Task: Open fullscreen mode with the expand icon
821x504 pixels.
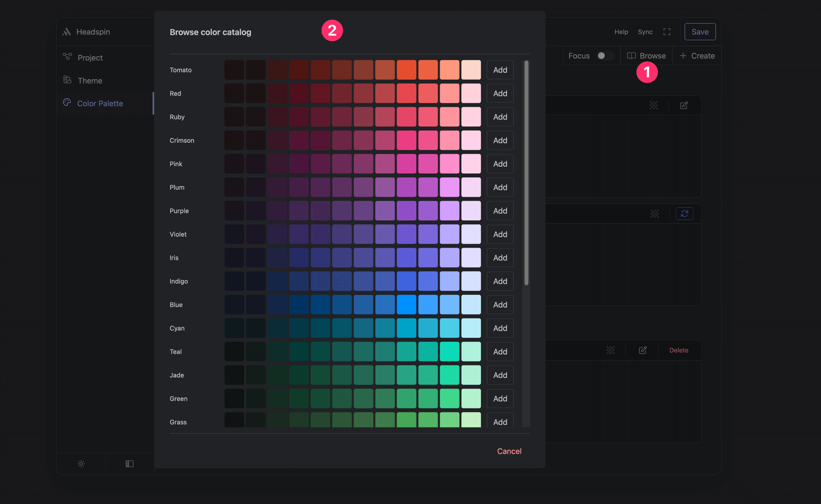Action: coord(667,31)
